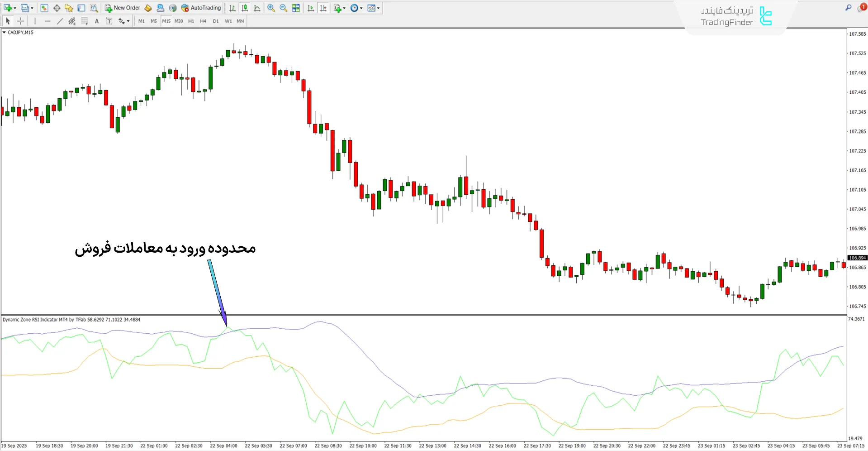
Task: Switch to the D1 timeframe
Action: click(216, 21)
